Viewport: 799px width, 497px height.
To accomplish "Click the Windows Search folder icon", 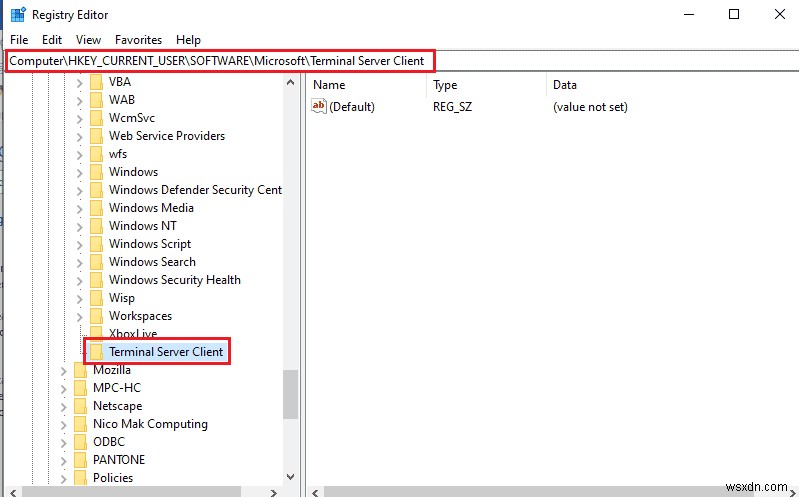I will (96, 261).
